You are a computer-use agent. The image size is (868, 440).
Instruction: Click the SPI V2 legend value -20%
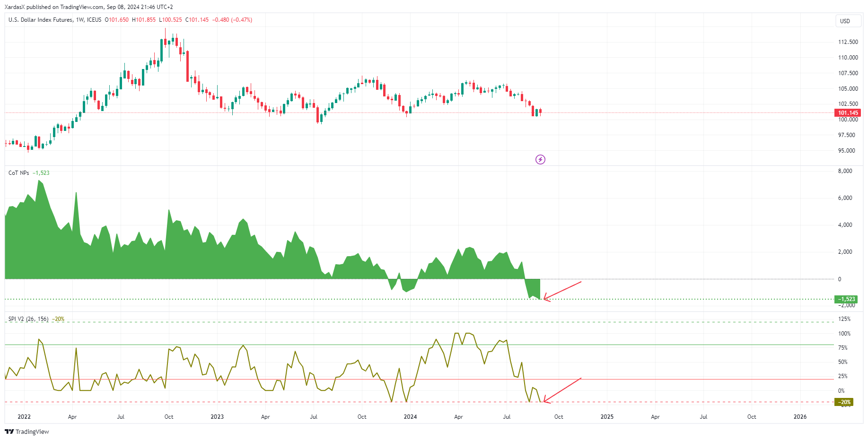58,319
